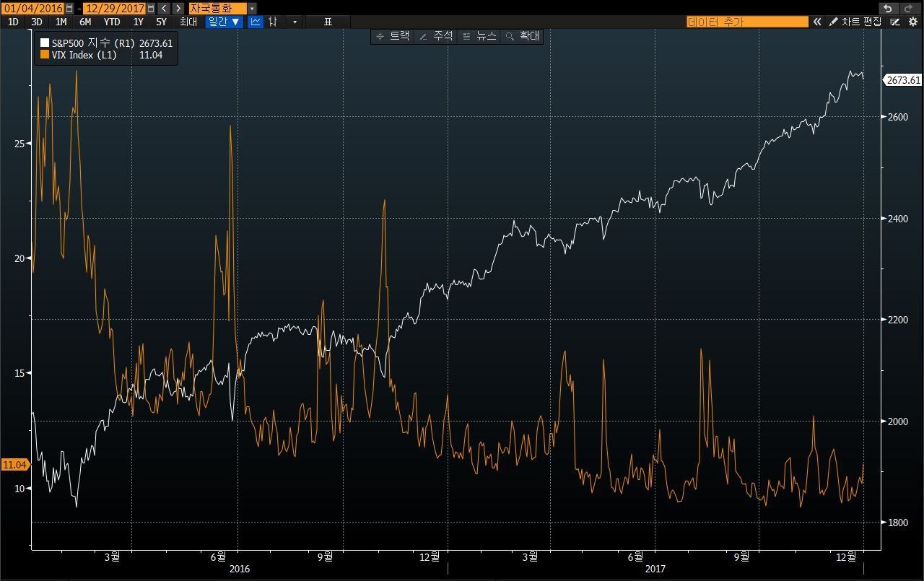Image resolution: width=924 pixels, height=581 pixels.
Task: Switch to the 표 table view
Action: click(x=328, y=22)
